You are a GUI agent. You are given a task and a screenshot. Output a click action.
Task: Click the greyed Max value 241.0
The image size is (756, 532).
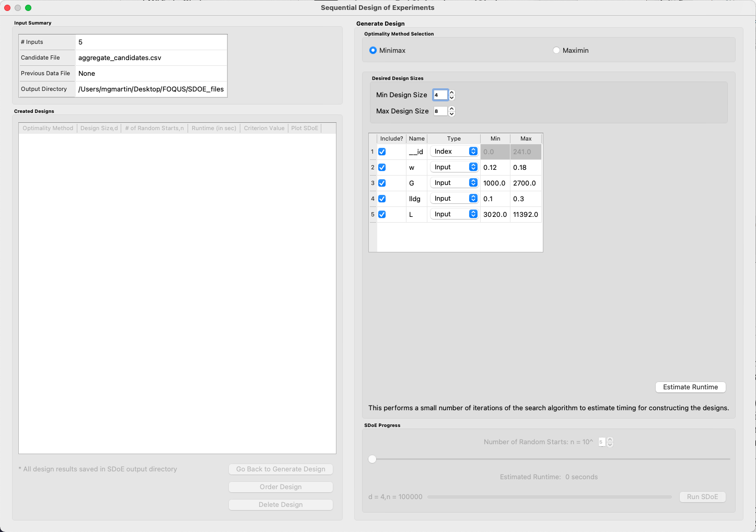(x=526, y=152)
